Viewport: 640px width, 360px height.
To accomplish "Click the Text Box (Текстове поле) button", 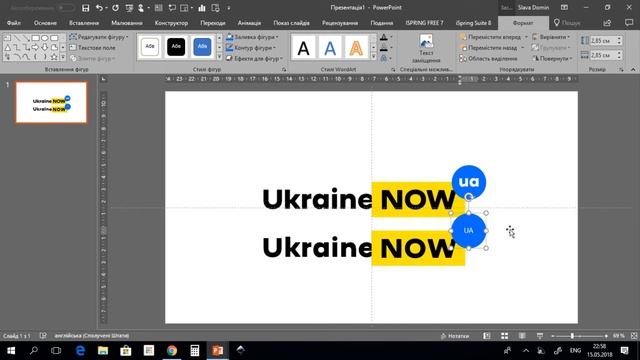I will pyautogui.click(x=93, y=48).
